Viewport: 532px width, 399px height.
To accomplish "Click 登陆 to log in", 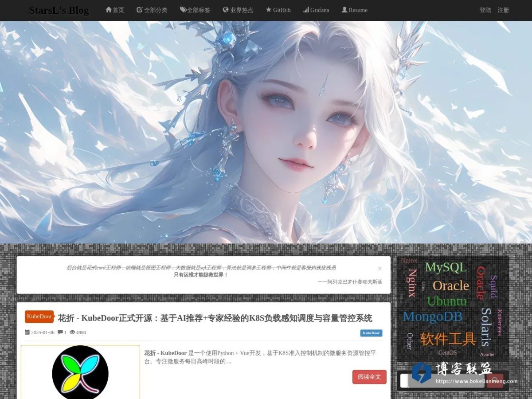I will pos(485,10).
